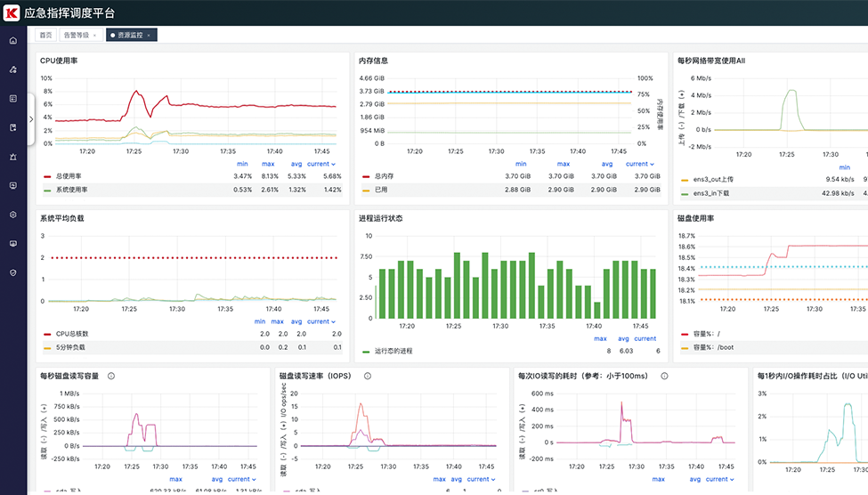Toggle the 系统使用率 series in the CPU legend
The image size is (868, 495).
coord(71,190)
